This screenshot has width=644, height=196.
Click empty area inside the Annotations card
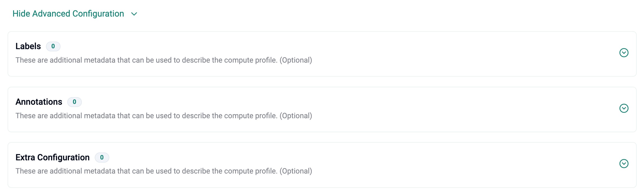448,109
